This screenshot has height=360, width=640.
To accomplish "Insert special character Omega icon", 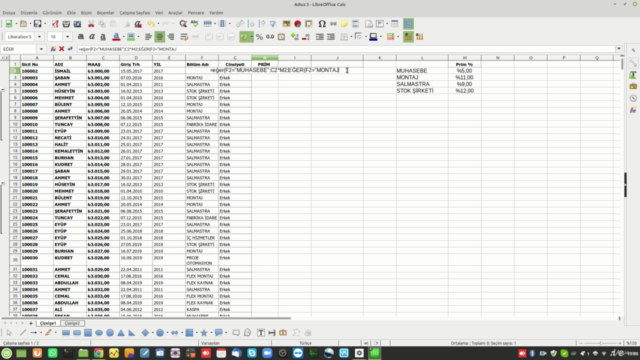I will [322, 24].
